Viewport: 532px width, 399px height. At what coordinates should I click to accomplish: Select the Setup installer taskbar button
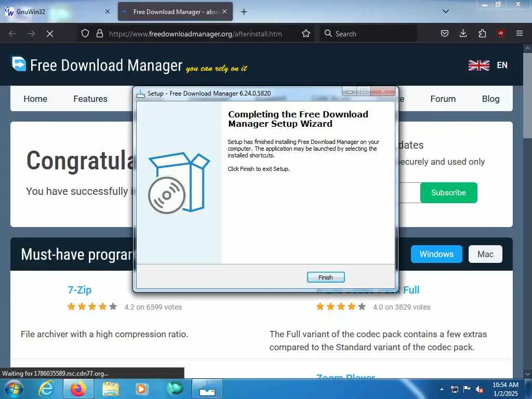tap(207, 389)
